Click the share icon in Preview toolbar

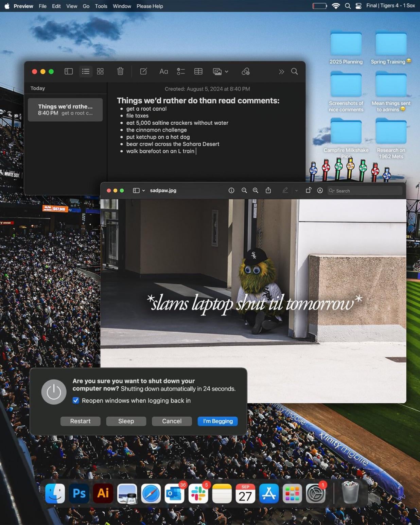pos(268,191)
